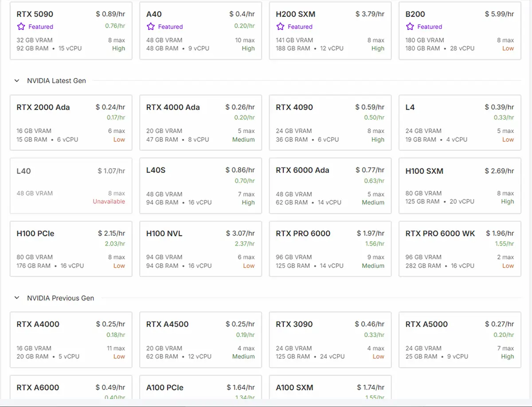The image size is (532, 407).
Task: Select the H100 SXM GPU card
Action: tap(460, 186)
